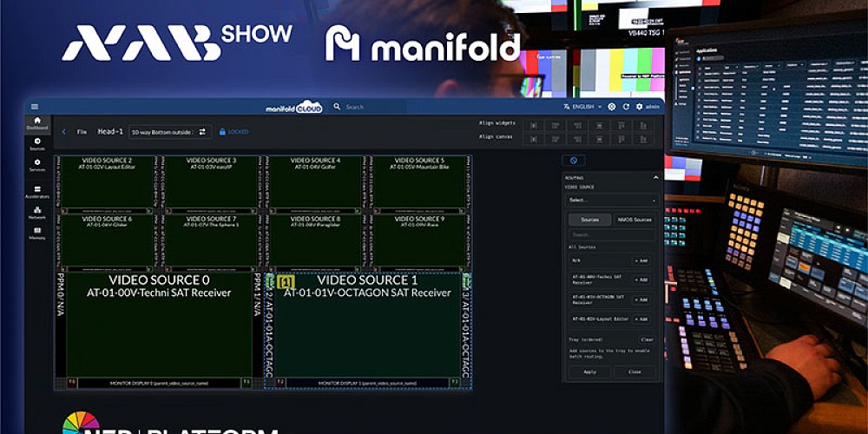Image resolution: width=868 pixels, height=434 pixels.
Task: Open Sources in the left sidebar
Action: [37, 144]
